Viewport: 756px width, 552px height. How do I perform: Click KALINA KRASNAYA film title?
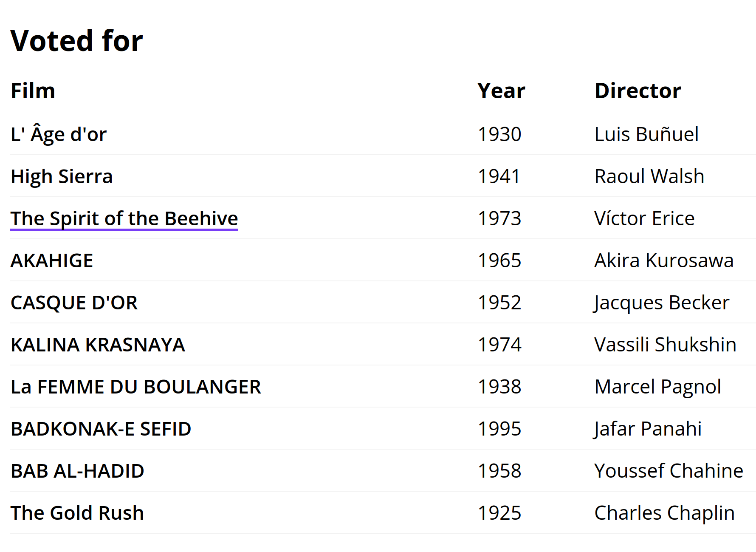click(x=98, y=345)
